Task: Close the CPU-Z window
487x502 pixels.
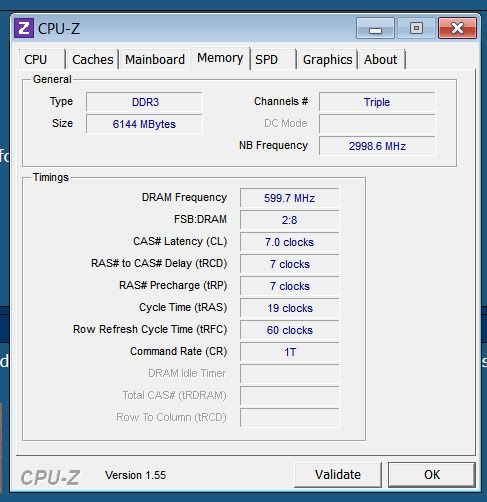Action: (x=457, y=28)
